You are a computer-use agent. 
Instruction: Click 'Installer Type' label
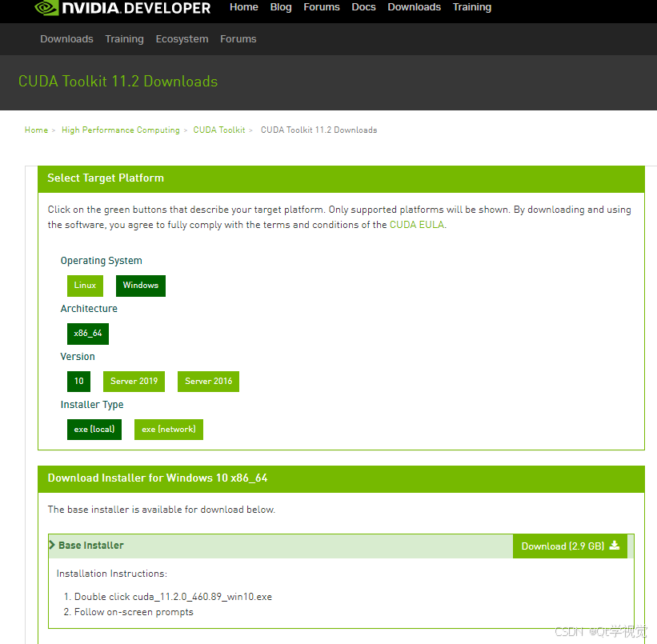click(x=92, y=405)
